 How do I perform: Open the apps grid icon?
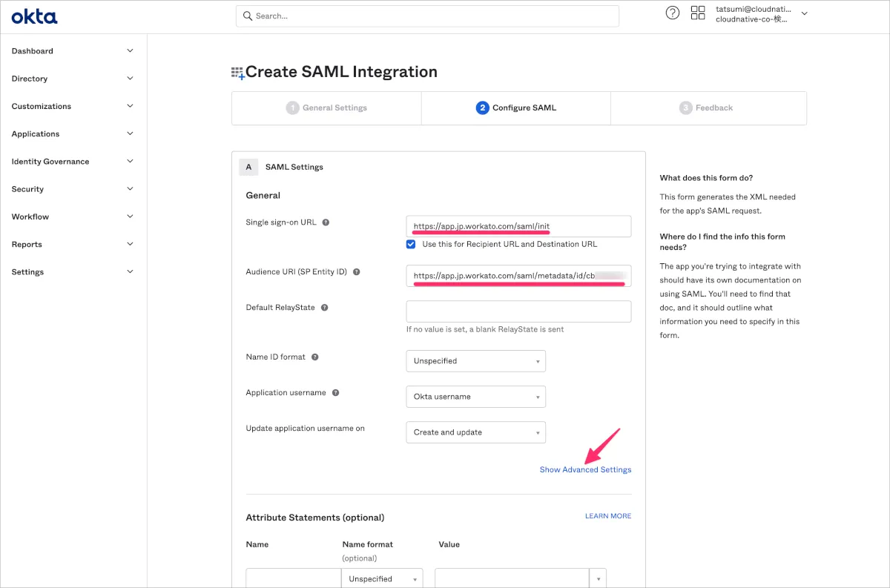pyautogui.click(x=698, y=13)
